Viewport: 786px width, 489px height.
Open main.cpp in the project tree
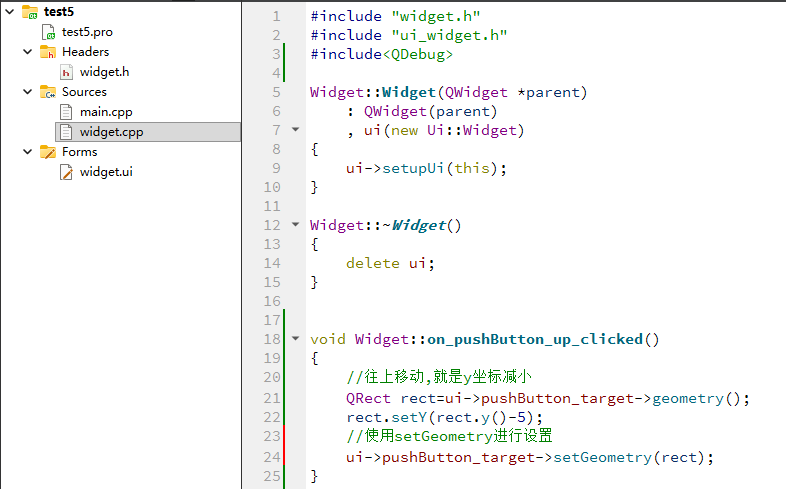(x=106, y=112)
